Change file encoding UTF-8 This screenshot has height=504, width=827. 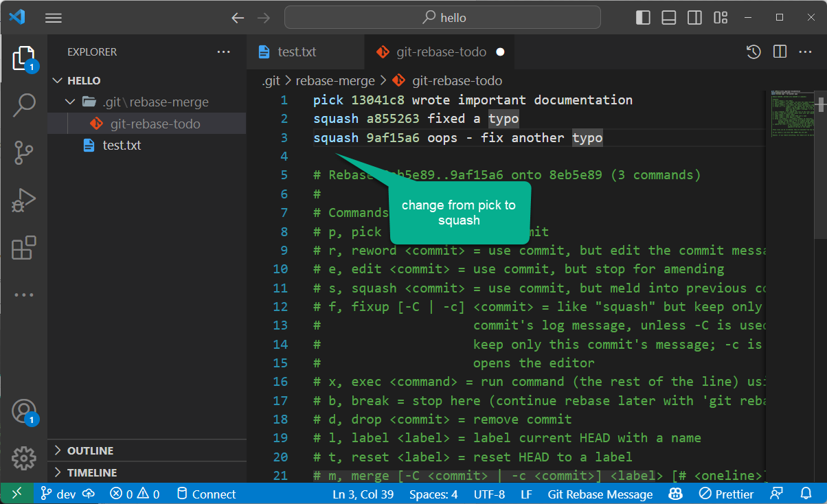click(x=489, y=494)
